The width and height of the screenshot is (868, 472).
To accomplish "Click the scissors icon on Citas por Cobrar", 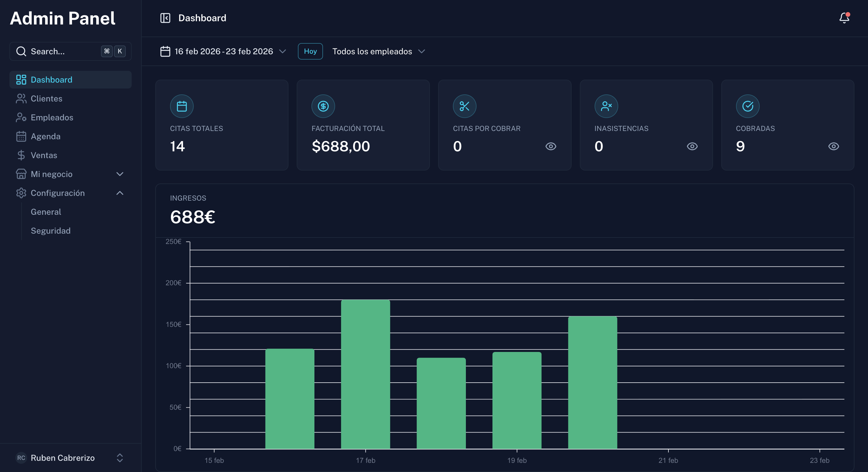I will [464, 106].
